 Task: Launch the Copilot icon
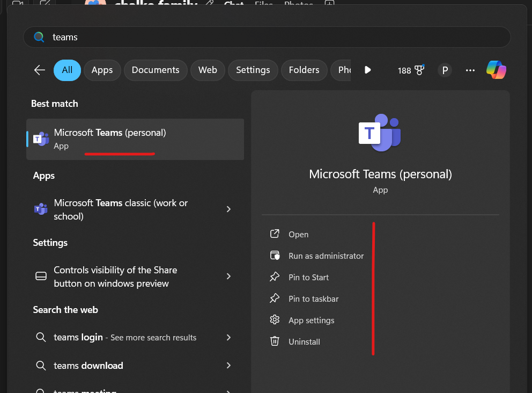pyautogui.click(x=496, y=70)
